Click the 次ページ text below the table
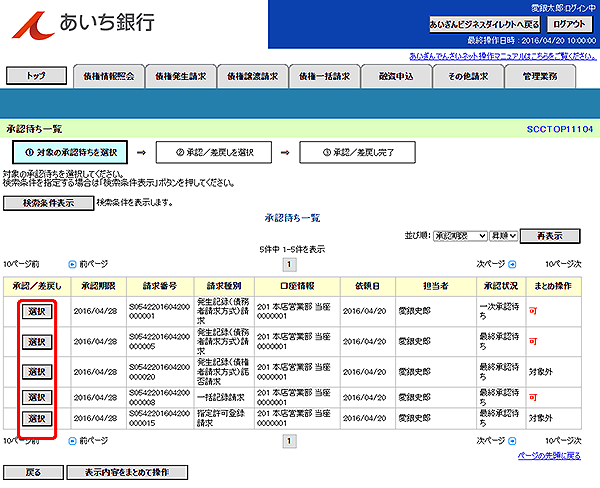The image size is (600, 488). tap(491, 441)
